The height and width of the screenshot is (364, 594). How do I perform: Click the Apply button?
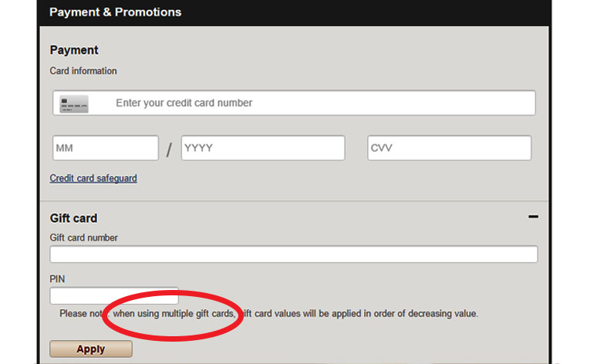[91, 349]
